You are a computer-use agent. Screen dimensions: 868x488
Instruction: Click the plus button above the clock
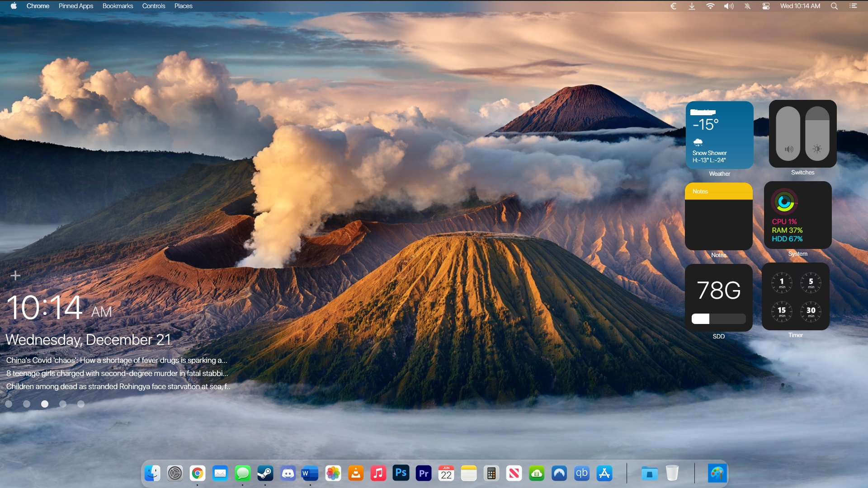pyautogui.click(x=15, y=275)
